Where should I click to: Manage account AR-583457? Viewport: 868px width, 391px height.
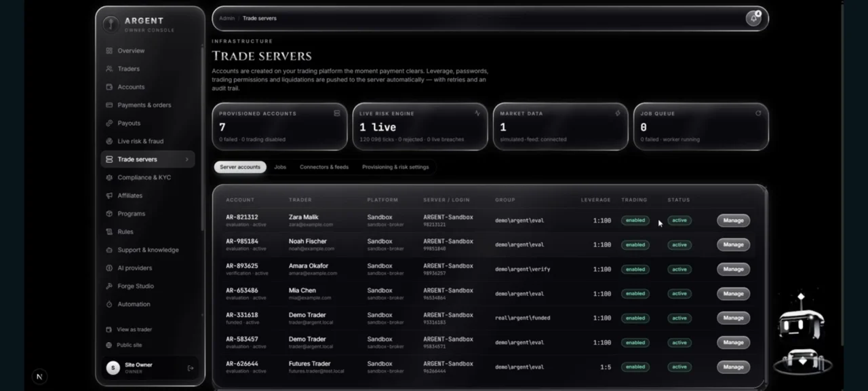pos(733,342)
